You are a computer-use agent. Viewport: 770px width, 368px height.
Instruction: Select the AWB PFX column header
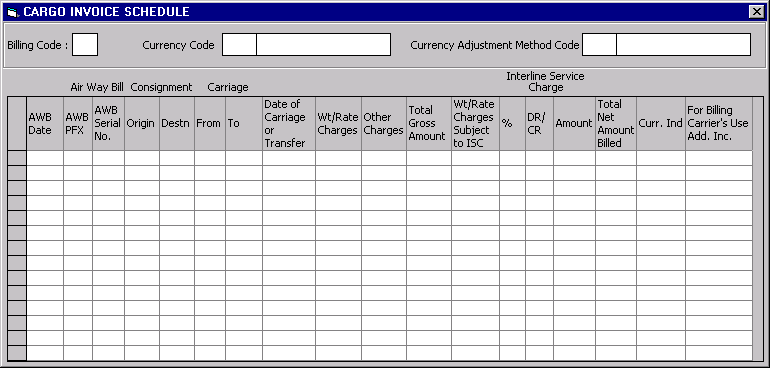pos(78,124)
